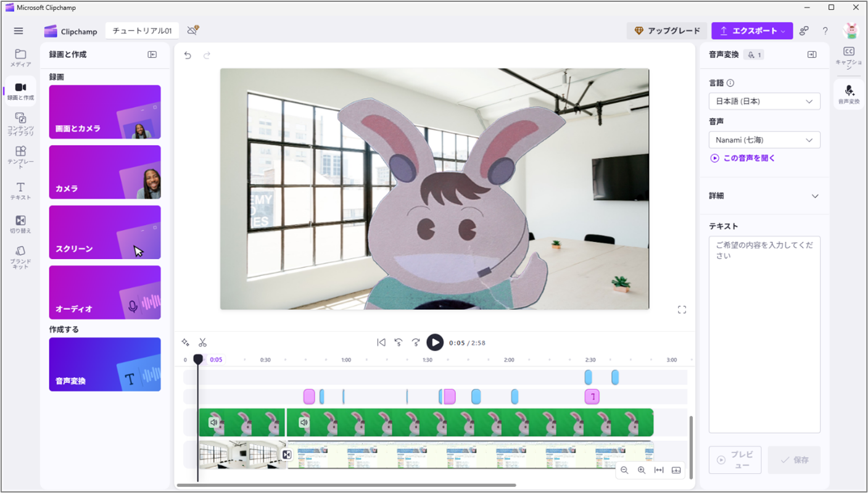Collapse the 録画と作成 side panel

pyautogui.click(x=152, y=55)
